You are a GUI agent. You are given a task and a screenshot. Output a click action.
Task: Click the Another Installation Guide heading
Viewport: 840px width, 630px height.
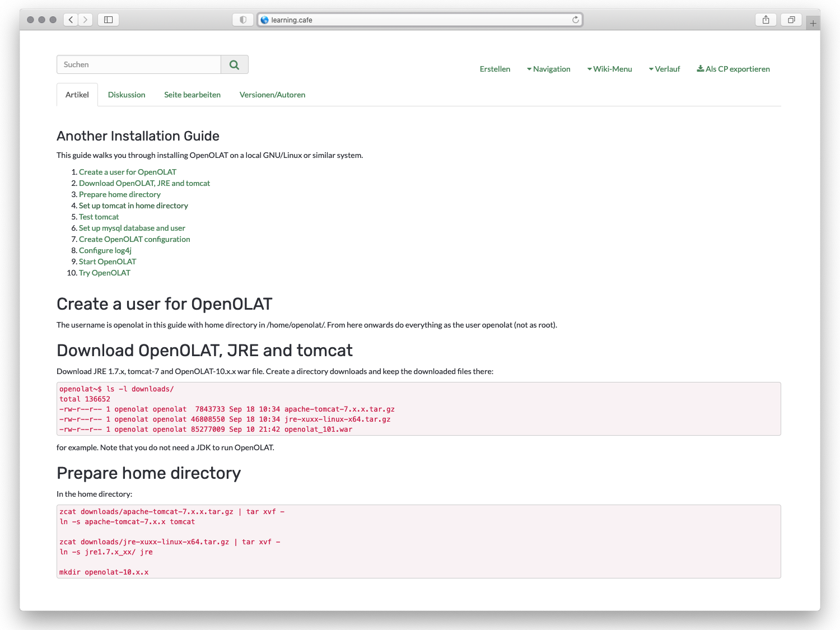pyautogui.click(x=138, y=136)
